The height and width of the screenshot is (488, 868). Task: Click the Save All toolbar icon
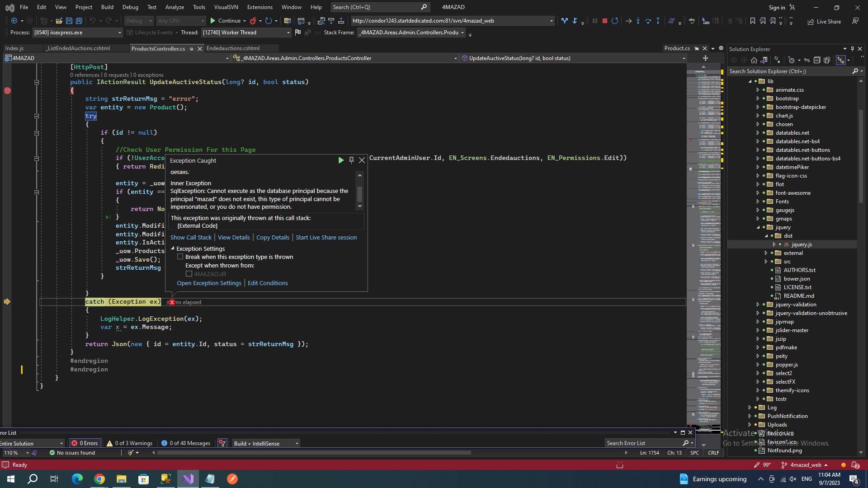pyautogui.click(x=79, y=21)
